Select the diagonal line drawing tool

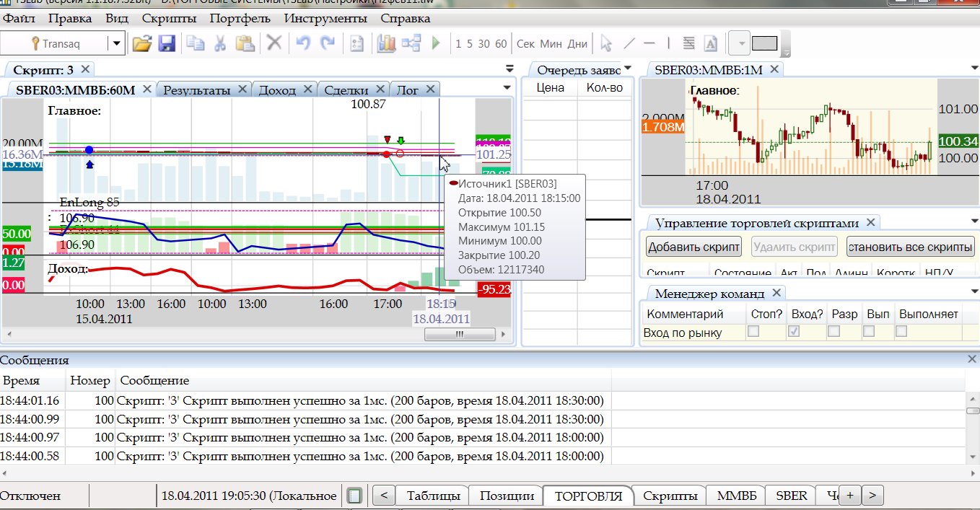point(629,43)
